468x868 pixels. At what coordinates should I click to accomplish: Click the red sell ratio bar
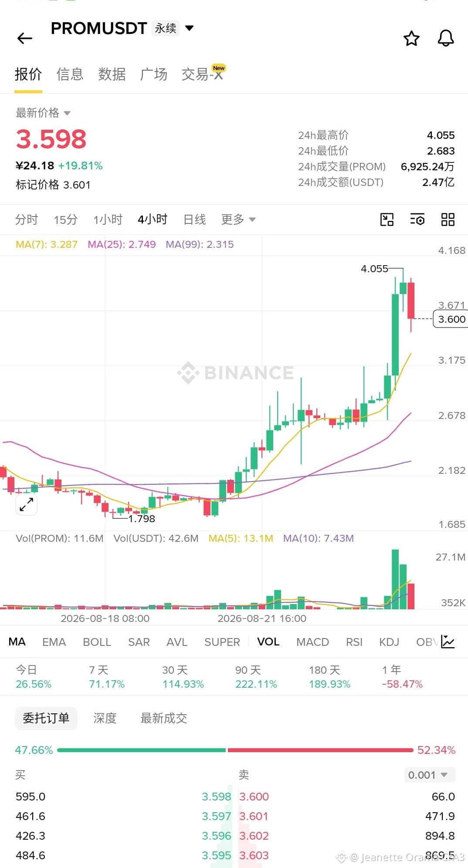320,750
